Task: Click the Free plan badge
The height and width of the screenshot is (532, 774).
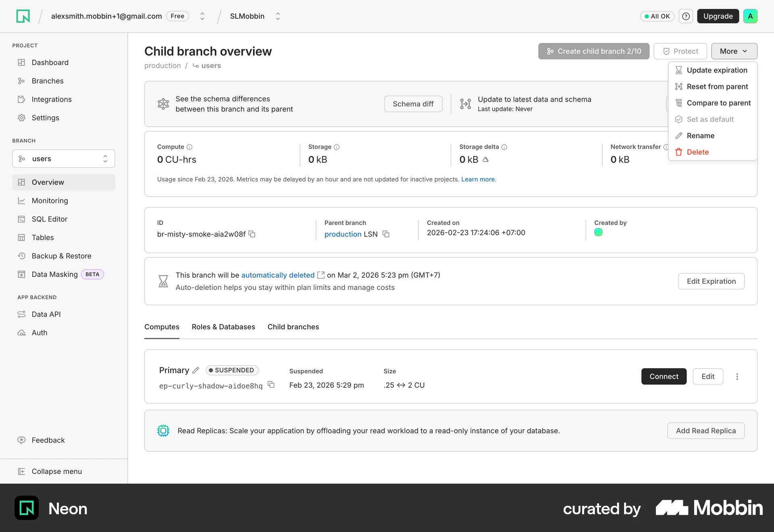Action: (x=177, y=16)
